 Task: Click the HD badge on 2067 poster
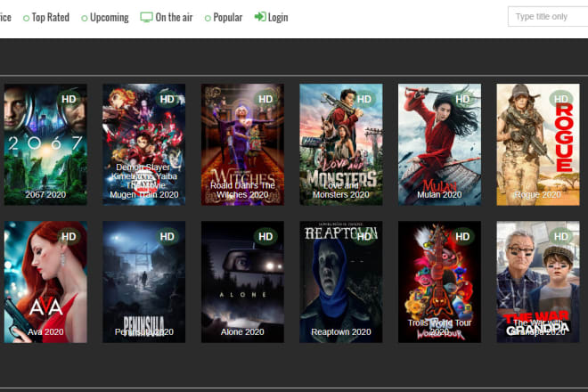pyautogui.click(x=69, y=99)
